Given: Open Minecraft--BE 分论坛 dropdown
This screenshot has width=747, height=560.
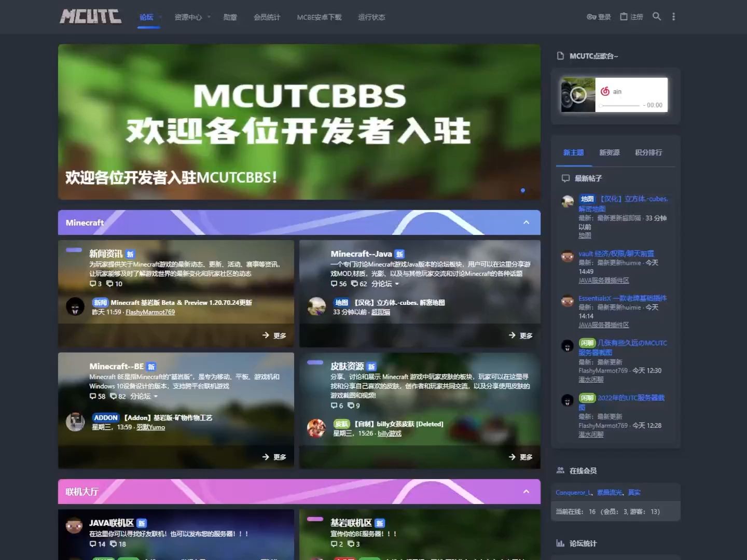Looking at the screenshot, I should (144, 396).
